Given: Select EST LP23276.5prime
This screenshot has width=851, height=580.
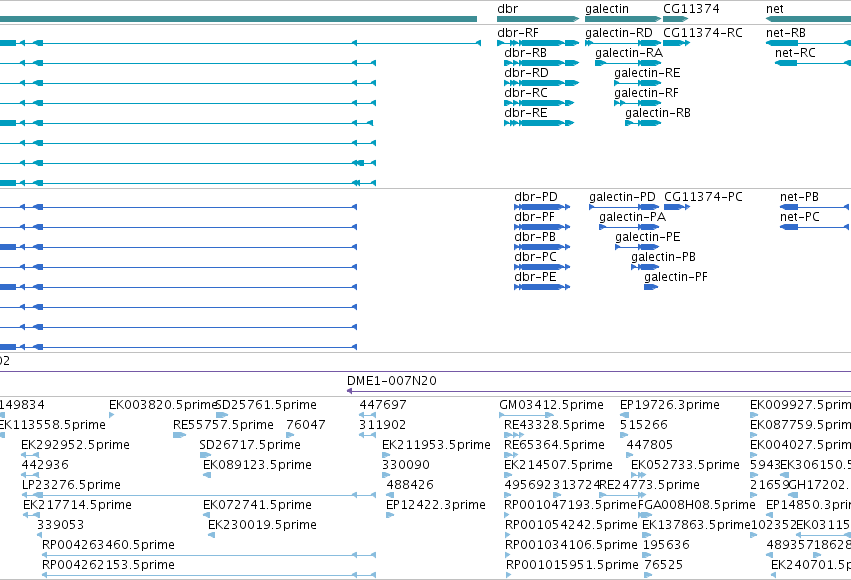Looking at the screenshot, I should [71, 485].
